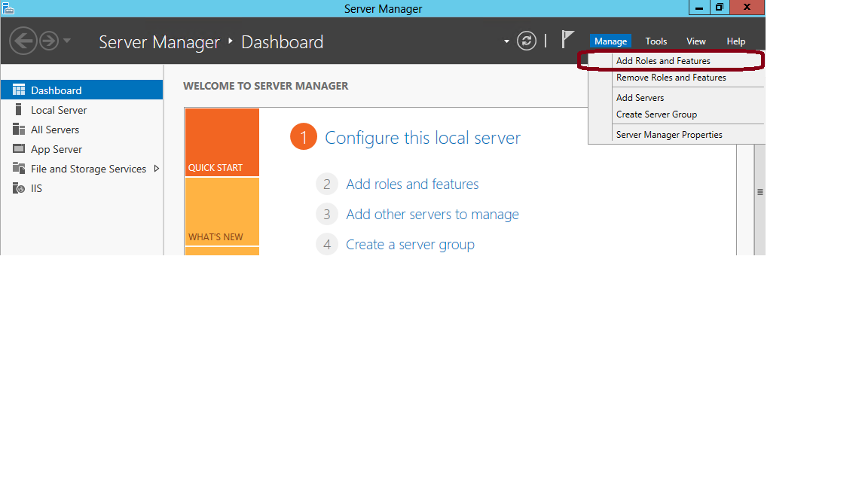Choose Remove Roles and Features

677,78
